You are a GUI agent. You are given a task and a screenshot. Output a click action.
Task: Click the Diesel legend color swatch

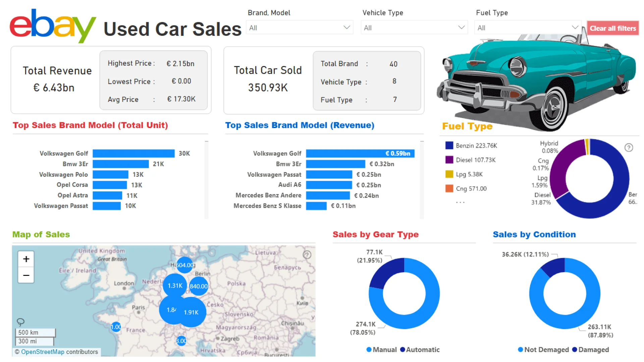(449, 160)
